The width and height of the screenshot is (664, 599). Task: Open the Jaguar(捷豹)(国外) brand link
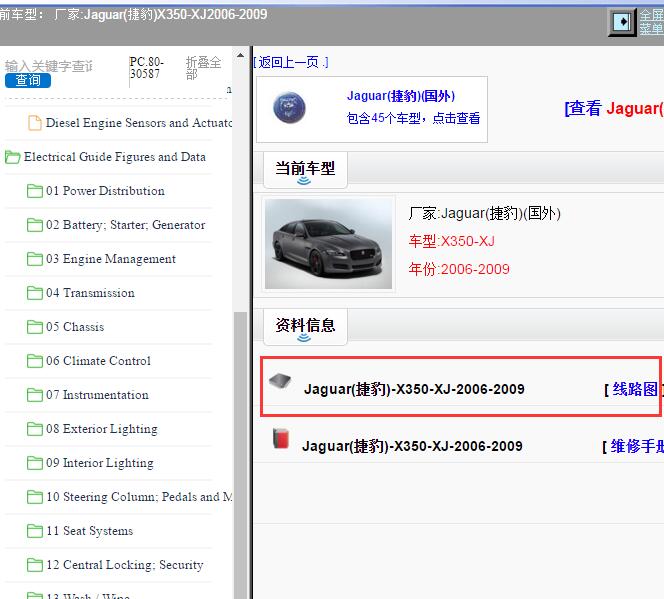[x=401, y=96]
